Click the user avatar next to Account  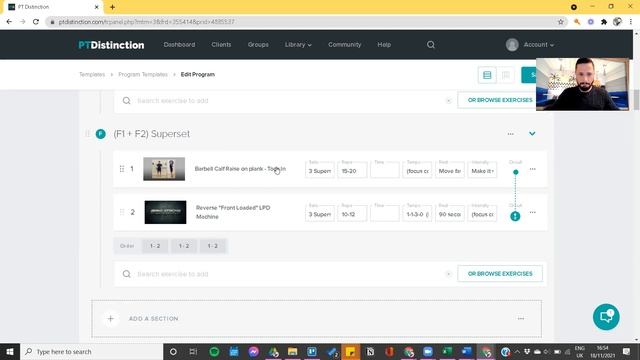(x=512, y=45)
